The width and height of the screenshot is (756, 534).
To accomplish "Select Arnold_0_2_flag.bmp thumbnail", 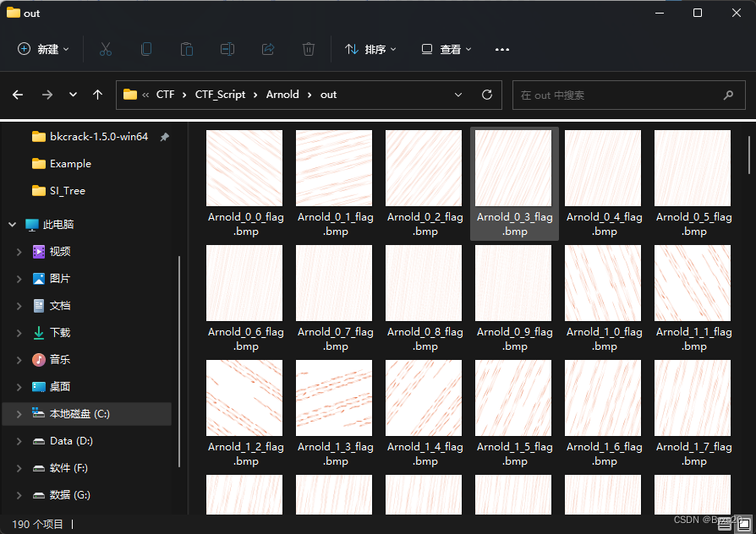I will [x=424, y=168].
